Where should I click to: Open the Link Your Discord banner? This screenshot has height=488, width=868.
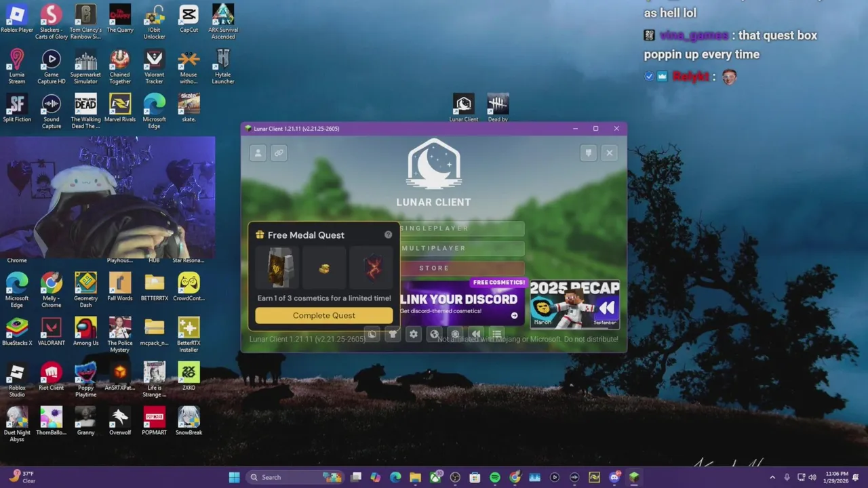(x=462, y=302)
